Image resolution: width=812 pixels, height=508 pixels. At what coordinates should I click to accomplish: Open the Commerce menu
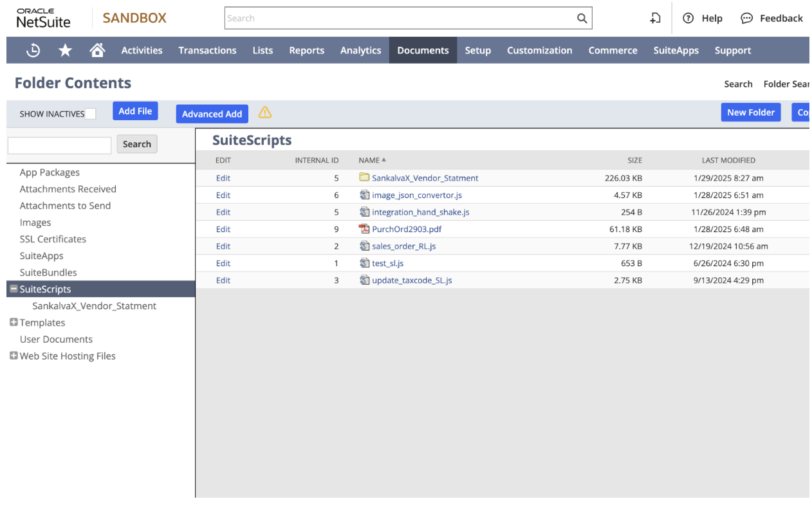click(613, 50)
